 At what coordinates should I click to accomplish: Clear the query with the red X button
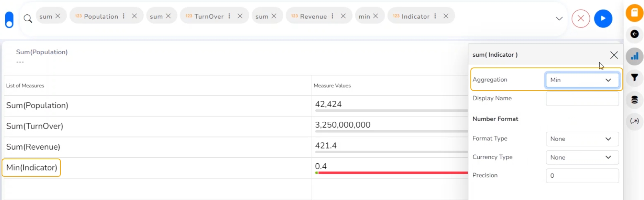580,18
